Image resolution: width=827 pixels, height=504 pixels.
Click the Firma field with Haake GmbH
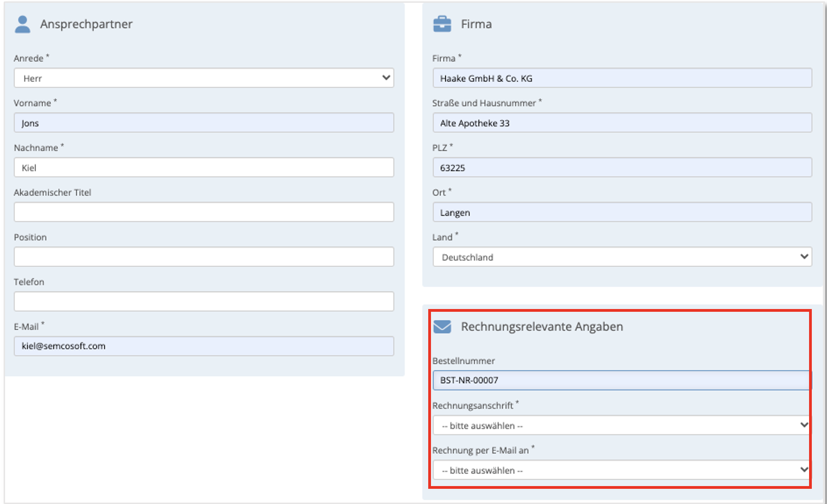(622, 78)
